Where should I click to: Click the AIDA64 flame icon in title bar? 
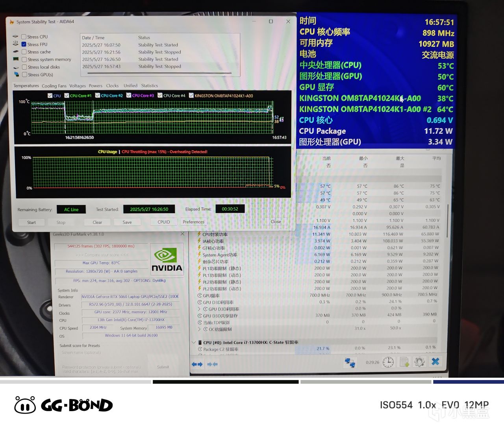[11, 22]
